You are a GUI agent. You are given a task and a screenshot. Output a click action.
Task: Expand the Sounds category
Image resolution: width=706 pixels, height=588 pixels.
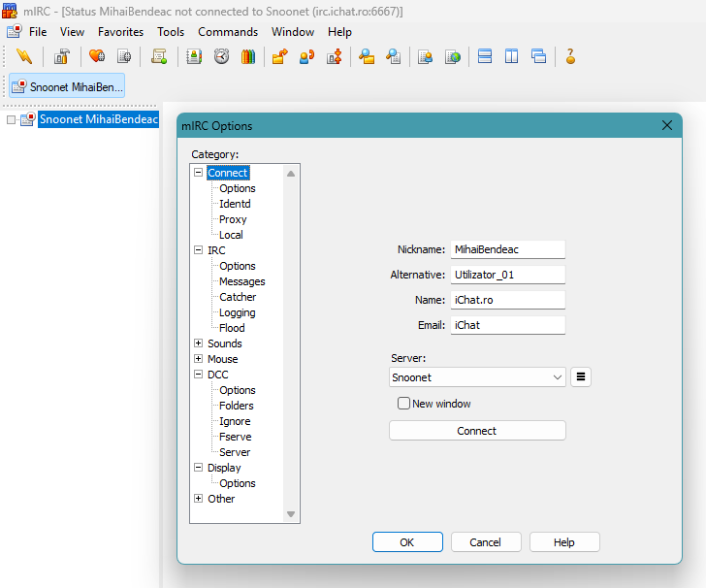[x=198, y=343]
